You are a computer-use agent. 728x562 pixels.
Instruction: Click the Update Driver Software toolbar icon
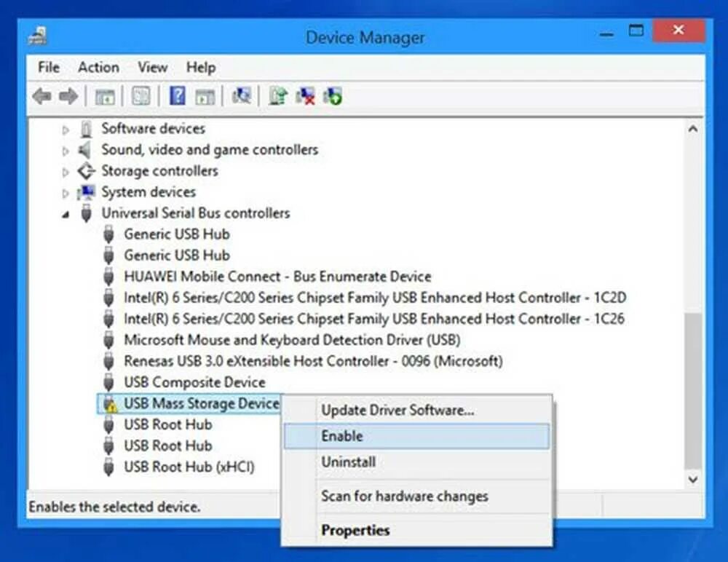(278, 96)
